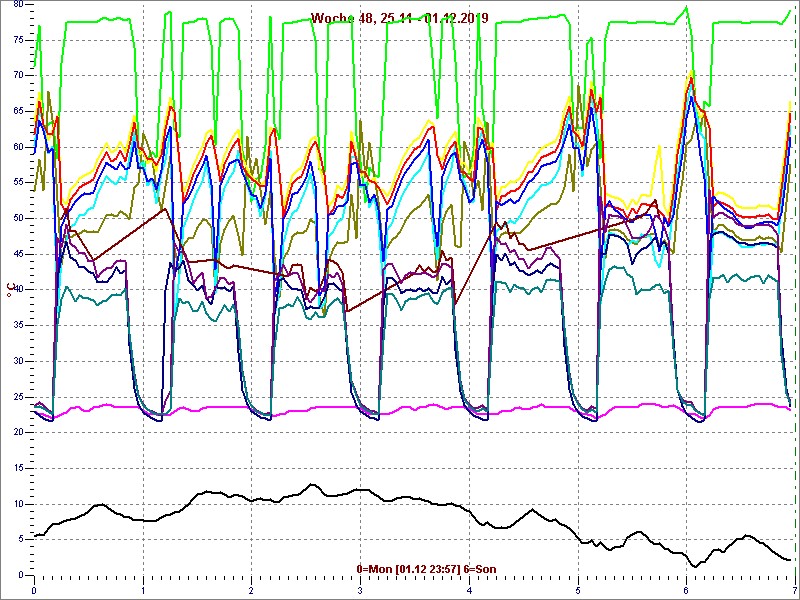
Task: Select the y-axis tick label "10"
Action: 18,504
